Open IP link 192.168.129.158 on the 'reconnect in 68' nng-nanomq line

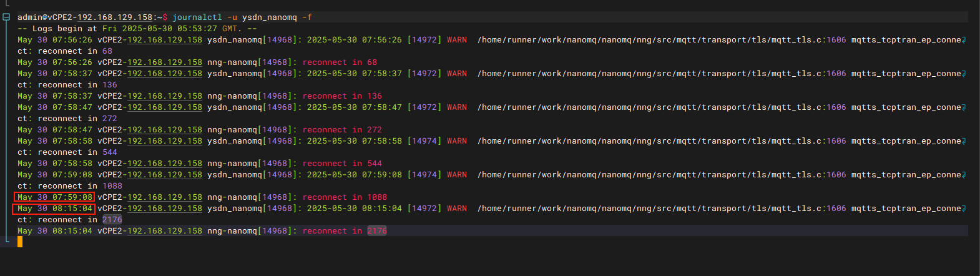pyautogui.click(x=165, y=62)
